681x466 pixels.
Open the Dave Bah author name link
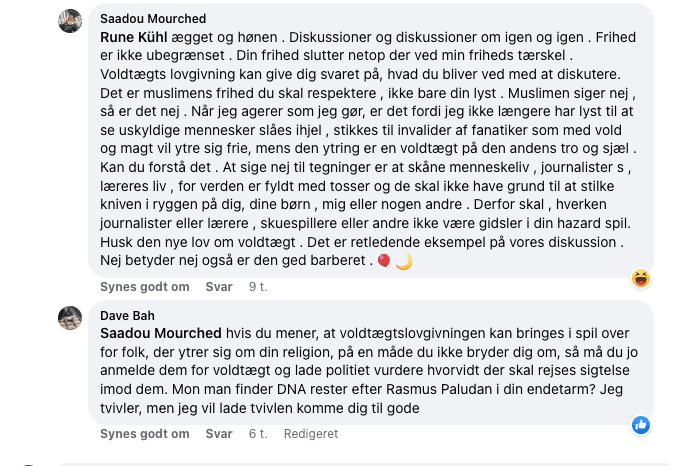point(127,316)
